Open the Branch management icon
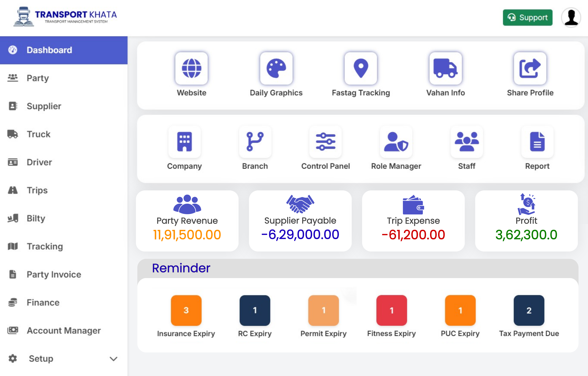The width and height of the screenshot is (588, 376). 255,142
